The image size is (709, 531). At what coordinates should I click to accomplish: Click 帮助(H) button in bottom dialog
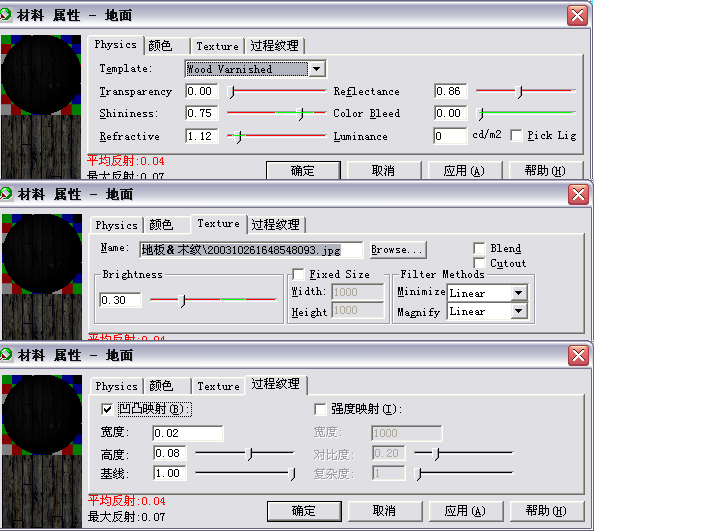coord(546,511)
